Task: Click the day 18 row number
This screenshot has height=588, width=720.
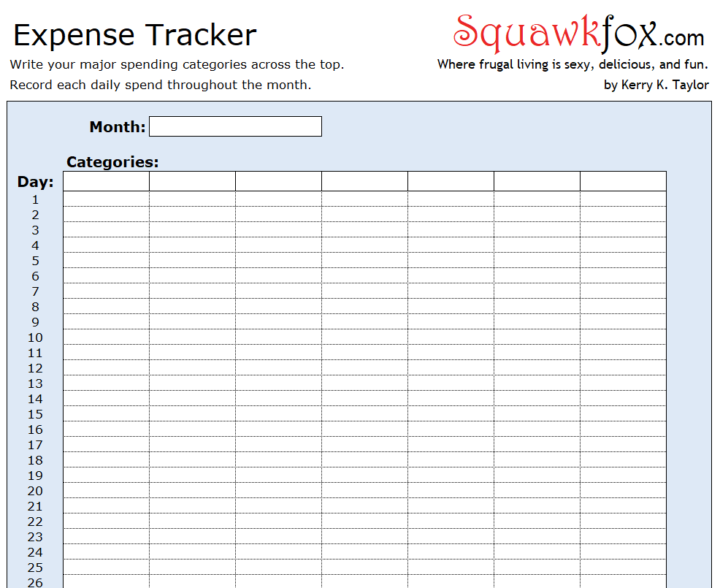Action: [35, 460]
